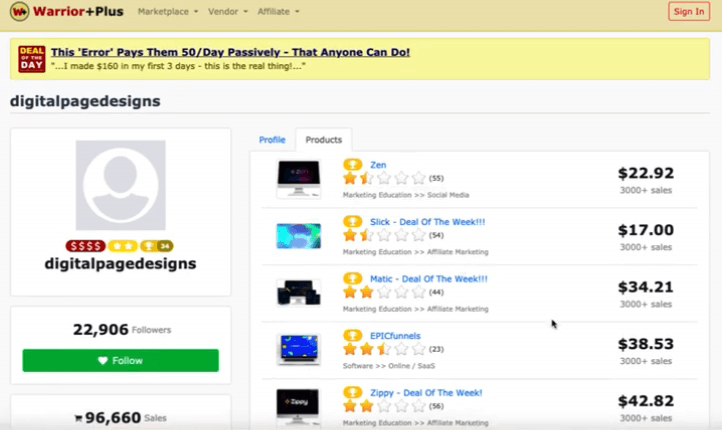Click the digitalpagedesigns page heading

[85, 101]
